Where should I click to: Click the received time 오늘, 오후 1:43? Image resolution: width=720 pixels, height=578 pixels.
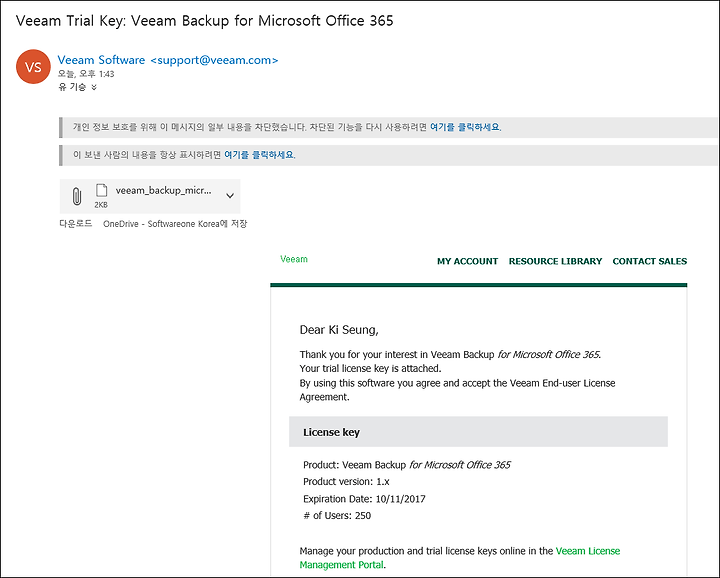tap(86, 74)
